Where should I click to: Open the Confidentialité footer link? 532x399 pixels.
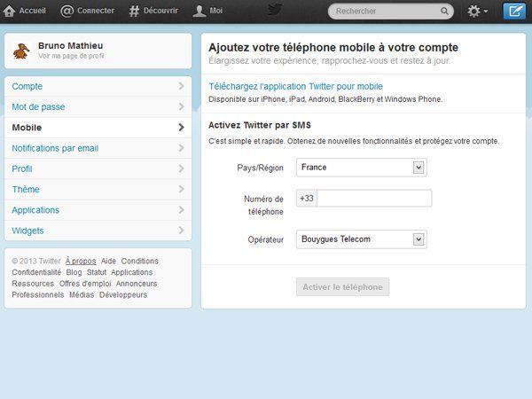click(x=36, y=272)
